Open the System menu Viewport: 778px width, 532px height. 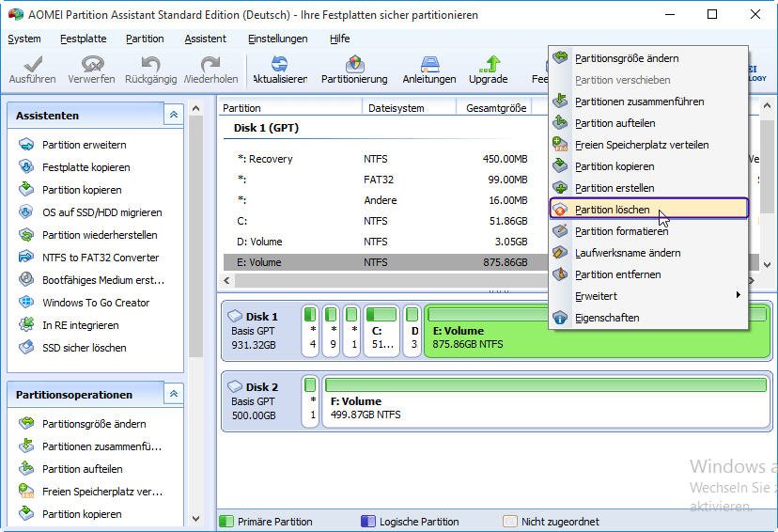(24, 39)
